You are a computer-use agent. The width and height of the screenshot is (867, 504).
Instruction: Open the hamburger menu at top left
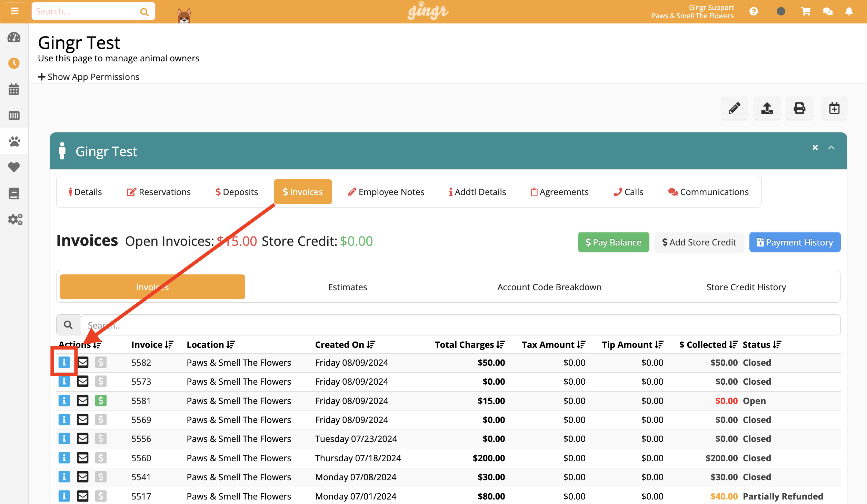[x=14, y=11]
